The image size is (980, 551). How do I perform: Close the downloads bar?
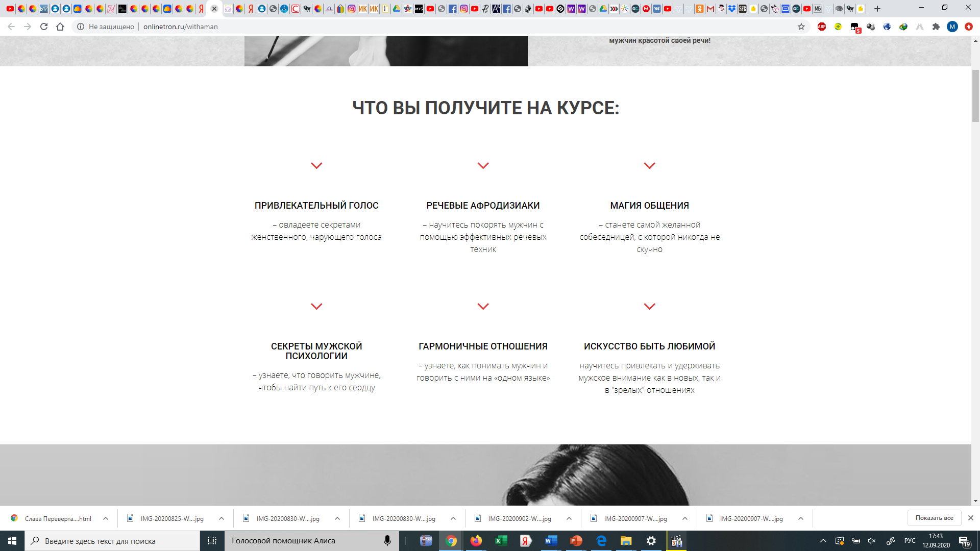tap(971, 518)
